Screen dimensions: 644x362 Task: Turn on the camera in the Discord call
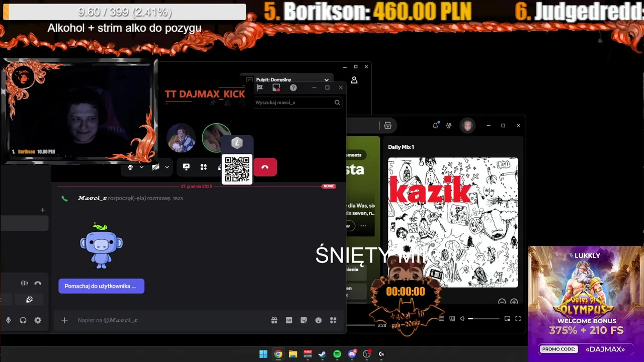156,167
